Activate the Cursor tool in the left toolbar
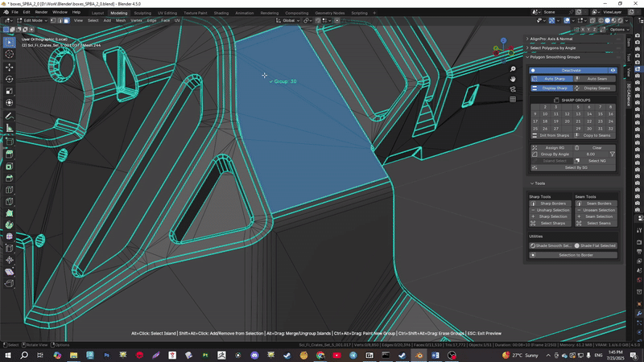 pos(10,54)
